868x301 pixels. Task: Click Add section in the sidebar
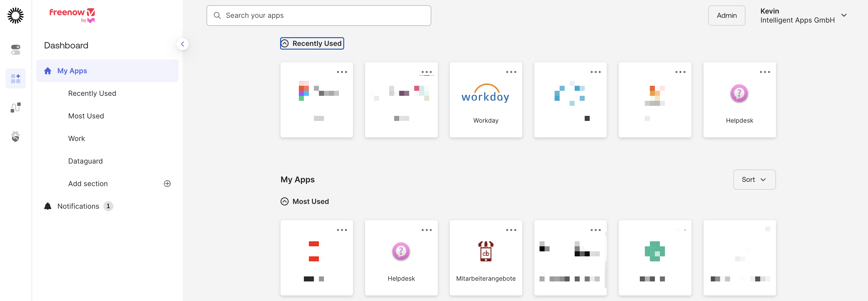click(88, 184)
